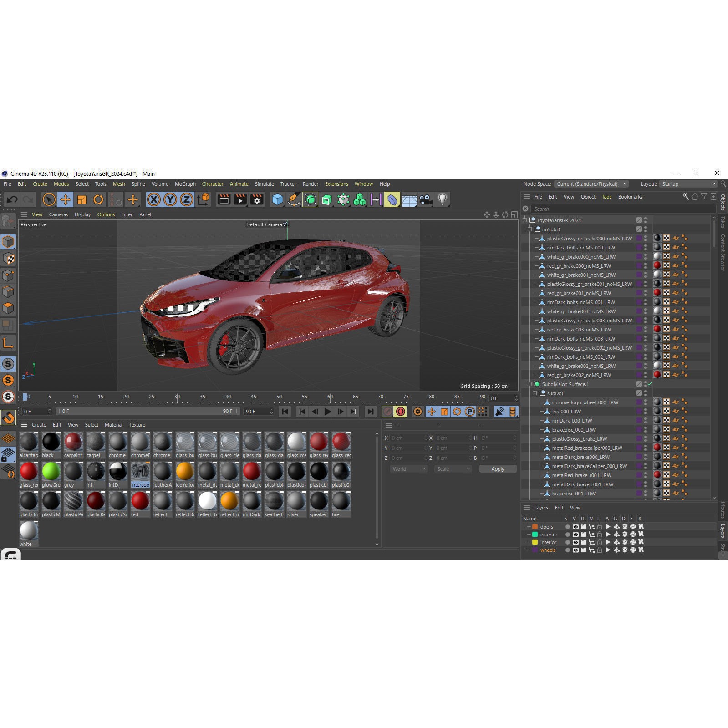Toggle Position keyframe recording
This screenshot has height=728, width=728.
(431, 412)
